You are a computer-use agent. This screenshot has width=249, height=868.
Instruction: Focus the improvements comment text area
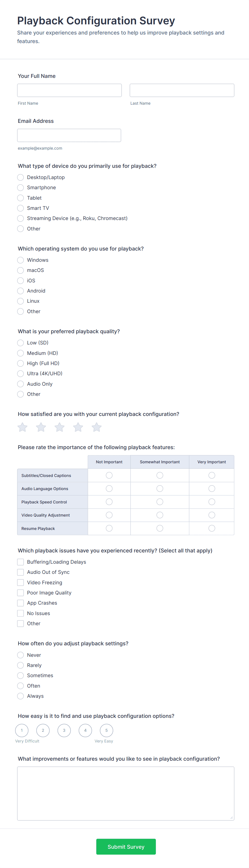tap(126, 793)
